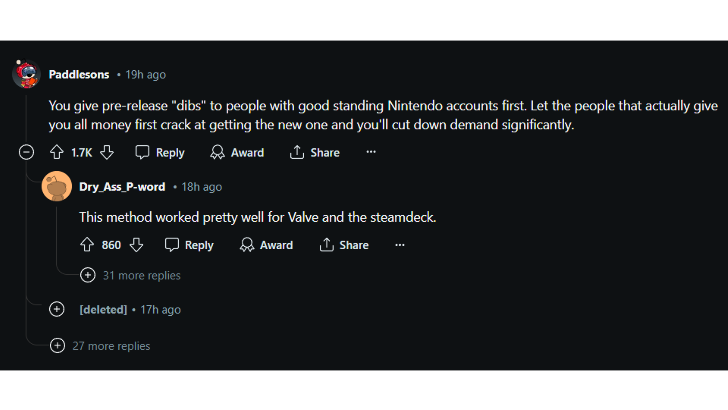Reply to the steamdeck comment
The height and width of the screenshot is (410, 728).
click(189, 245)
